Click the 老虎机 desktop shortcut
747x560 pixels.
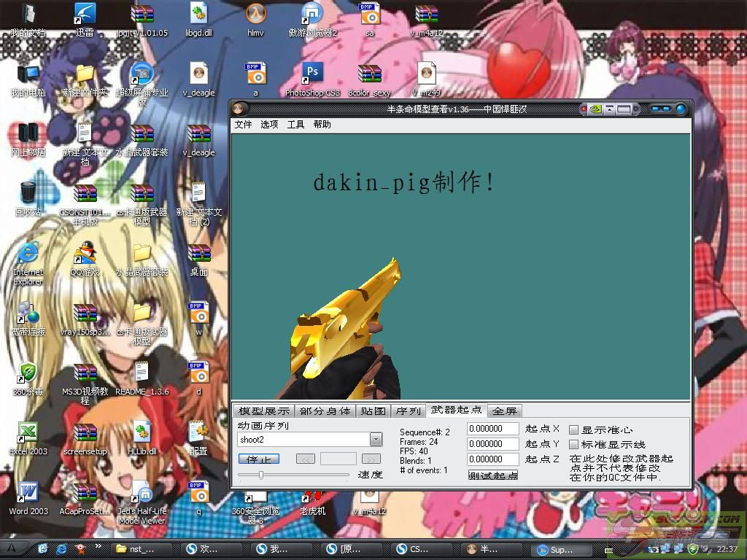click(x=312, y=504)
